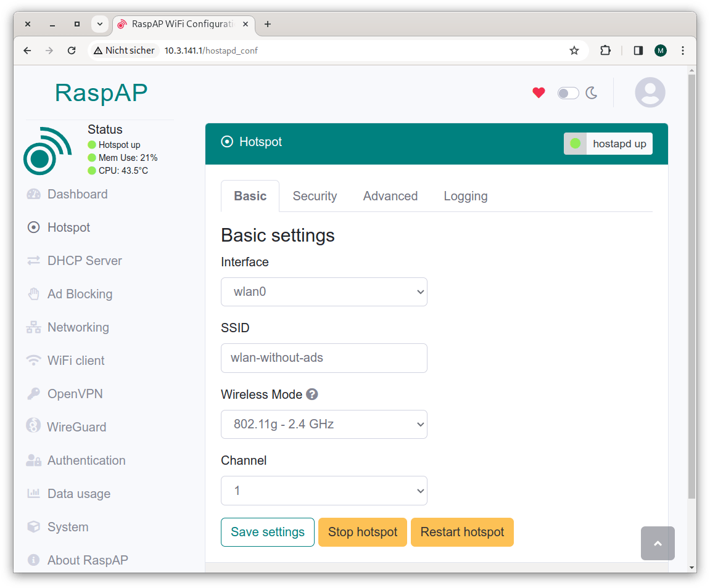Click Save settings button

[x=268, y=533]
